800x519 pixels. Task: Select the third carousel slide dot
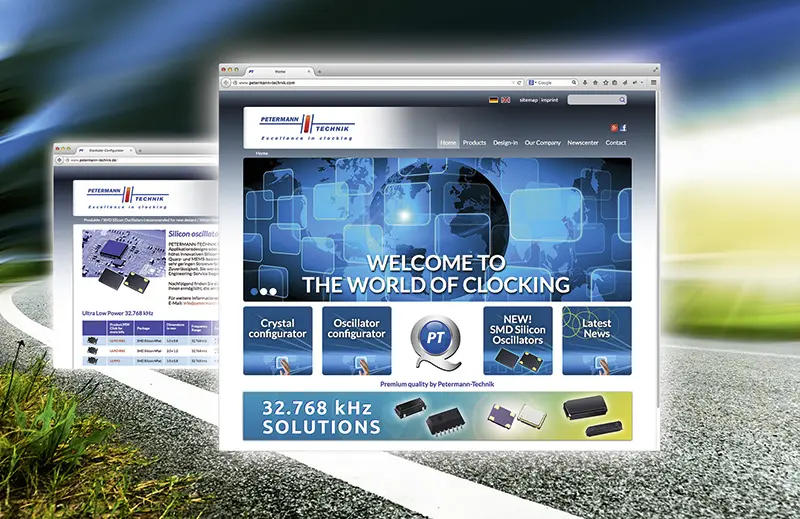pyautogui.click(x=273, y=292)
